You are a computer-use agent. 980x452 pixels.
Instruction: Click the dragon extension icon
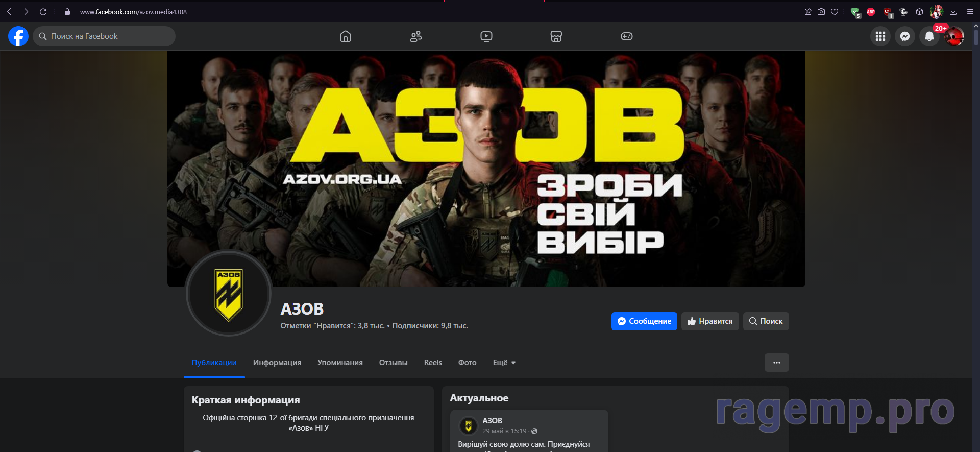pyautogui.click(x=903, y=12)
